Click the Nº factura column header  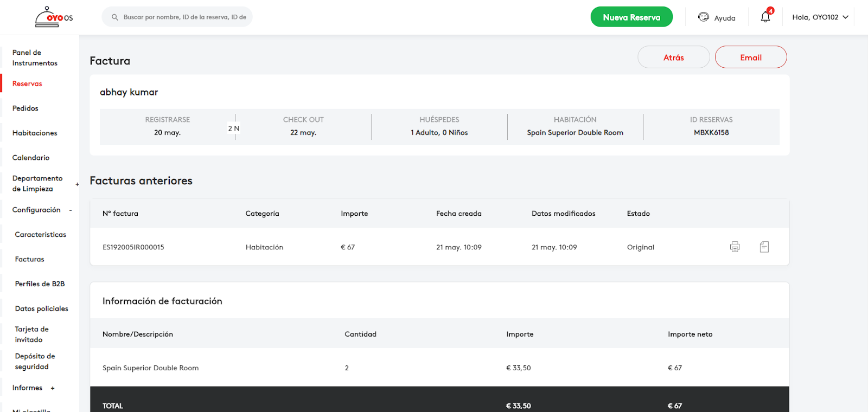(120, 214)
